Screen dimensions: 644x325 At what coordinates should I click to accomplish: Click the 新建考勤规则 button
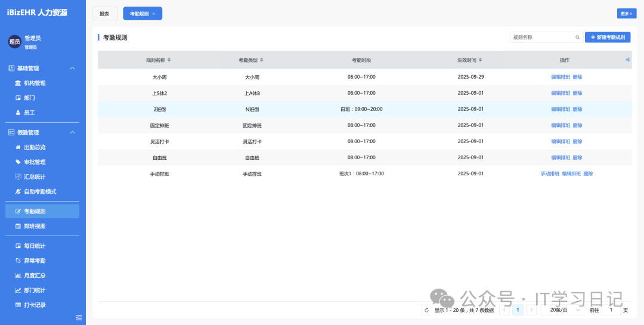point(608,37)
